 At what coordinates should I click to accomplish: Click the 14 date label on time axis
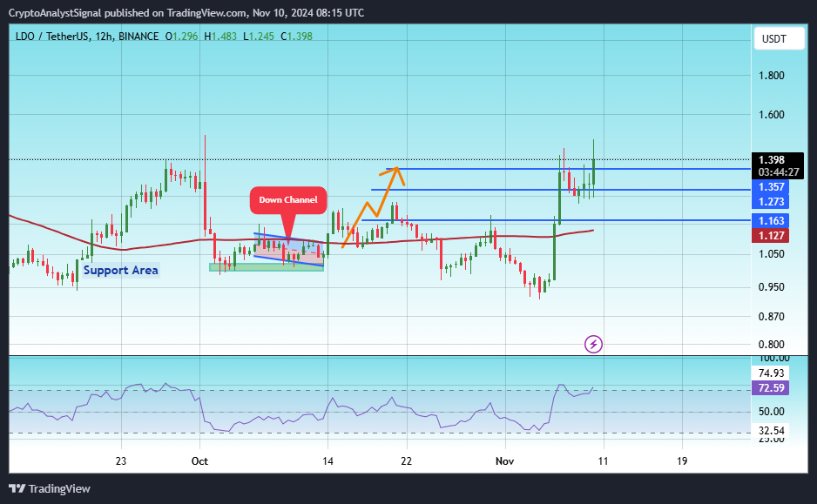(x=327, y=460)
